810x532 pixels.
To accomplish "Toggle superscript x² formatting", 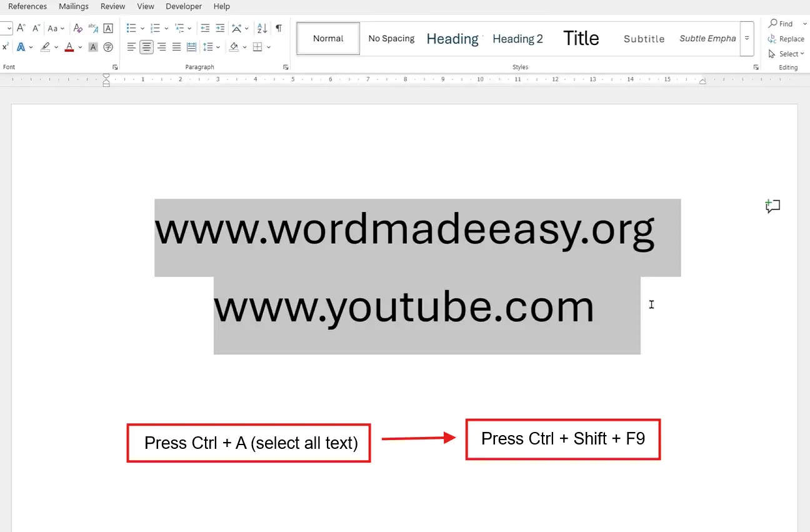I will point(5,47).
